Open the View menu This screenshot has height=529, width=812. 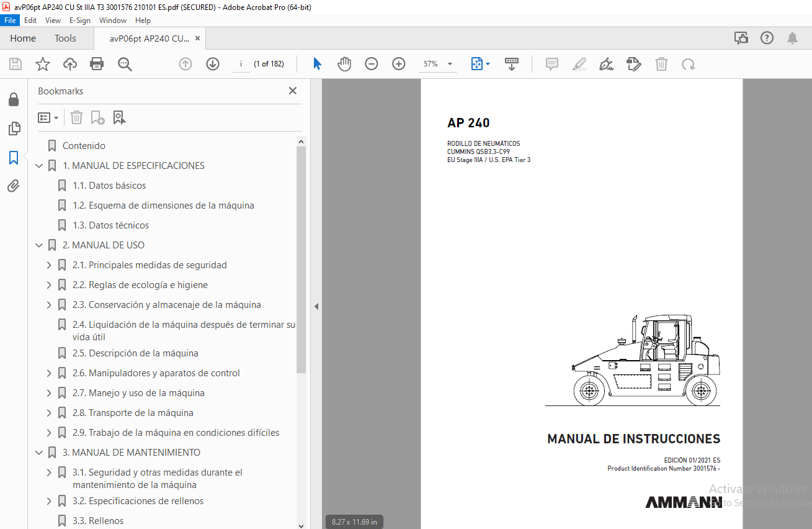[x=53, y=20]
